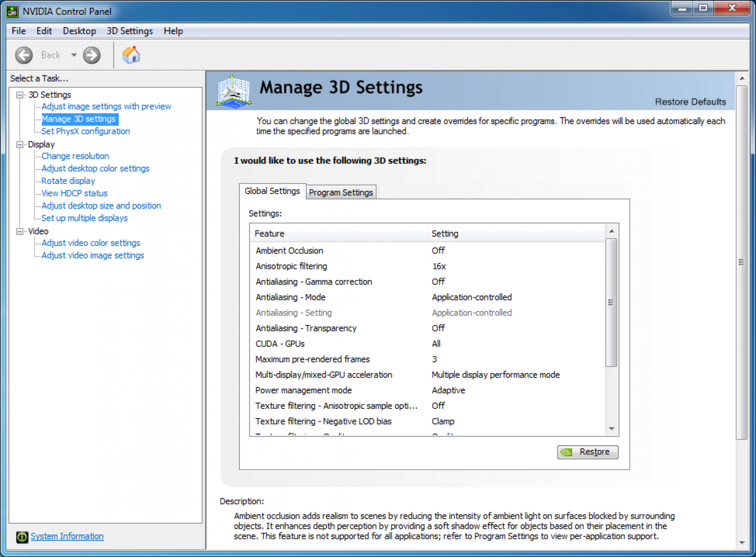
Task: Select Multi-display/mixed-GPU acceleration row
Action: click(428, 374)
